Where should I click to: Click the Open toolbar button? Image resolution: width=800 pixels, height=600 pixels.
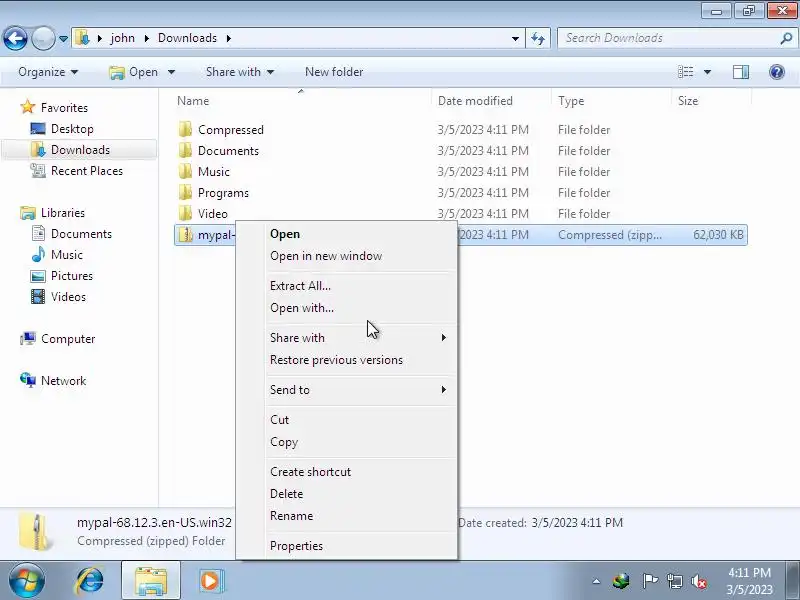click(x=134, y=72)
